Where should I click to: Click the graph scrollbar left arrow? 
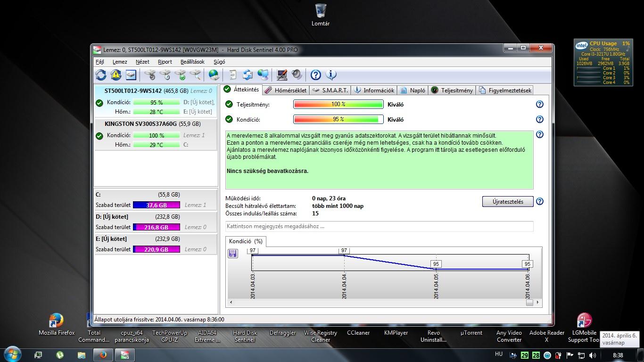(231, 302)
